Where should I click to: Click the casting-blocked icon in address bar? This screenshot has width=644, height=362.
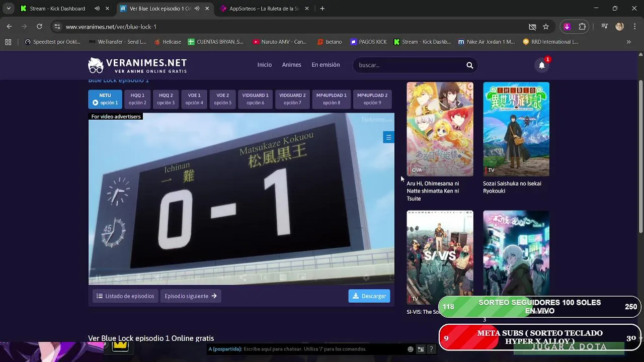click(x=532, y=27)
